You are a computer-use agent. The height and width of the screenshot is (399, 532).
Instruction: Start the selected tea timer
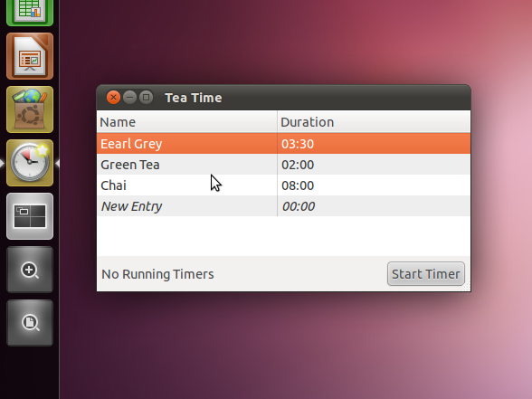[426, 274]
